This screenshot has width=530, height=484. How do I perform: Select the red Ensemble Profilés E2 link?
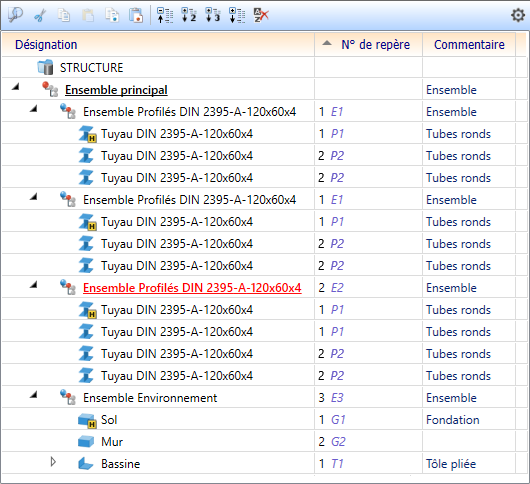192,288
